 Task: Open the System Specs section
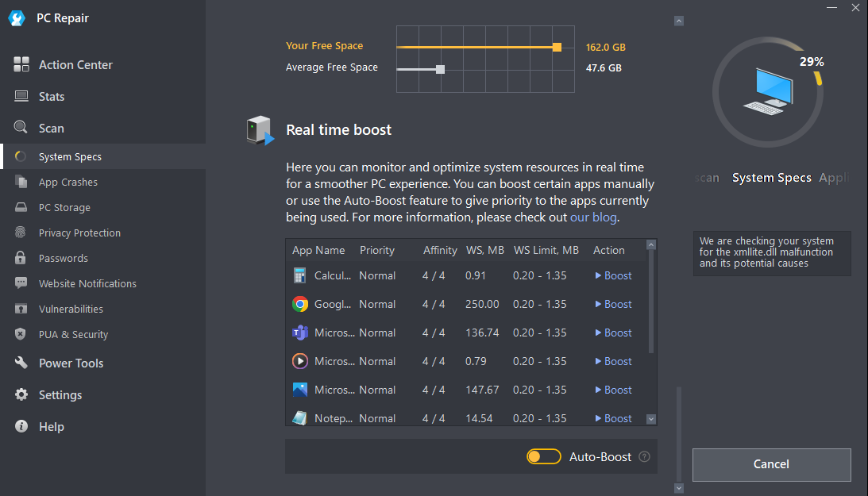[x=103, y=156]
